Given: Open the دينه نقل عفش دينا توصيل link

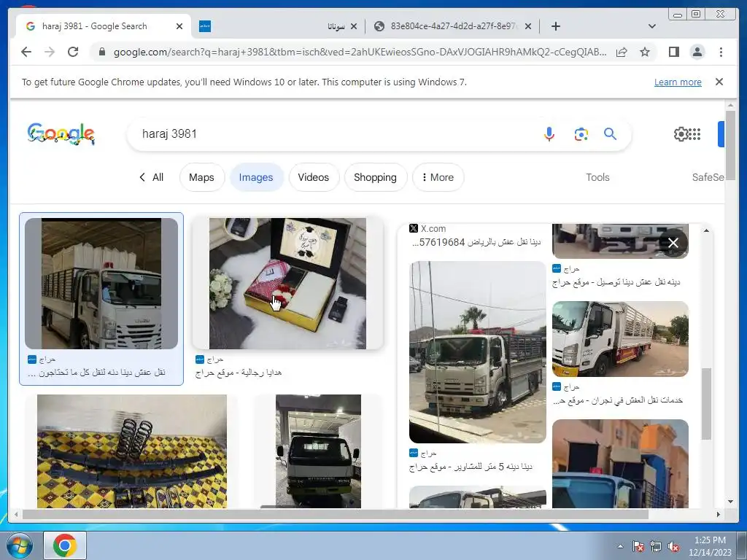Looking at the screenshot, I should 616,282.
